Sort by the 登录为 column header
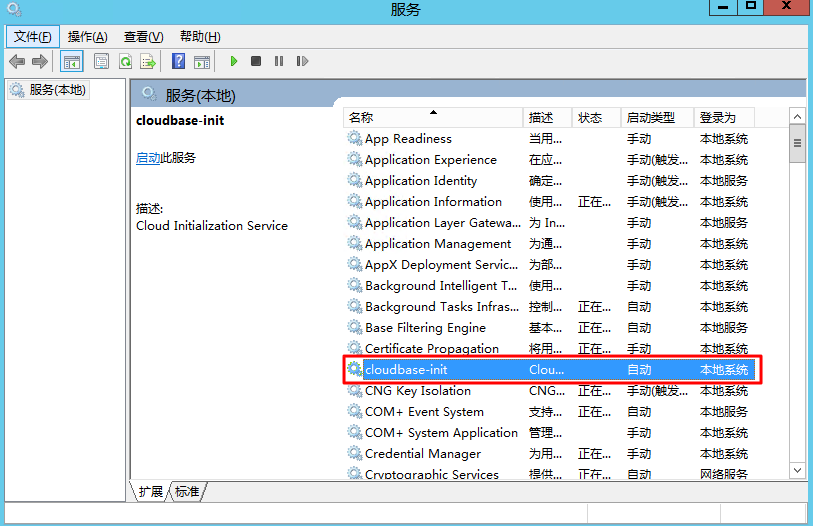813x526 pixels. [x=724, y=118]
